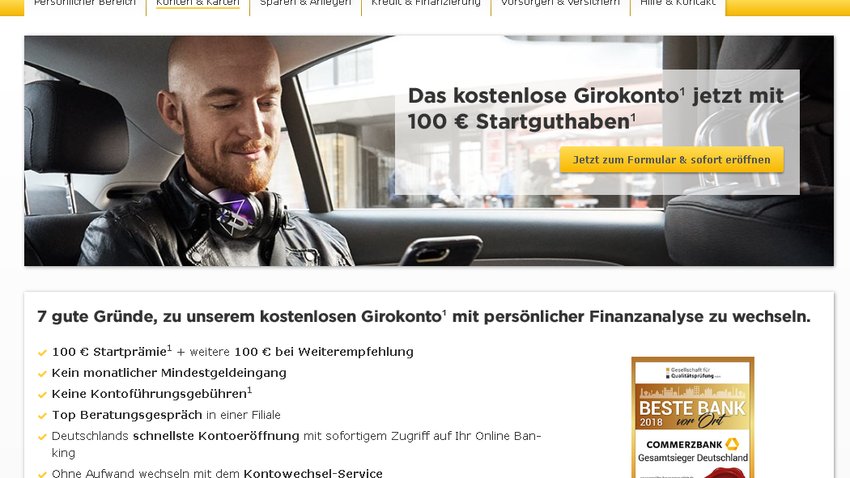
Task: Expand the Kredit & Finanzierung menu
Action: coord(426,4)
